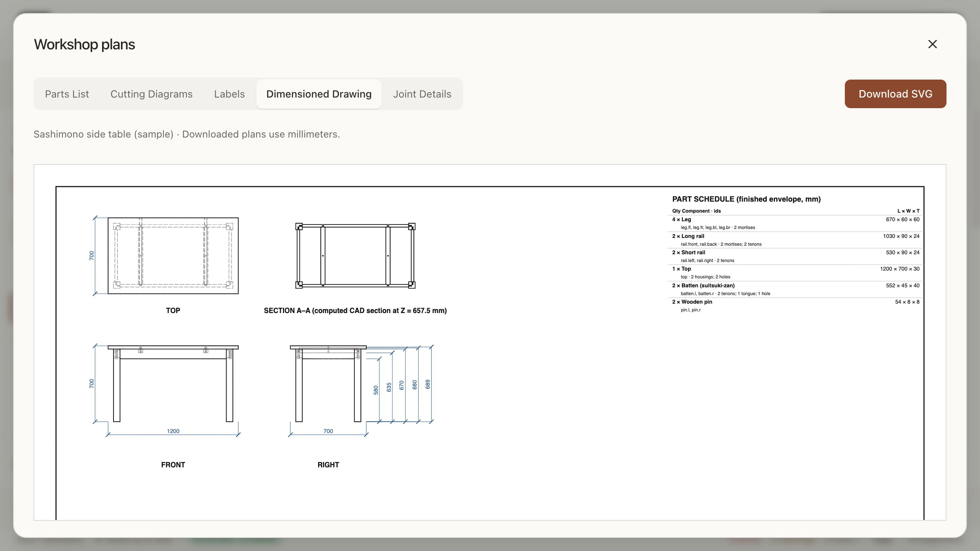Click the 1200 width dimension on FRONT view
Image resolution: width=980 pixels, height=551 pixels.
point(173,431)
